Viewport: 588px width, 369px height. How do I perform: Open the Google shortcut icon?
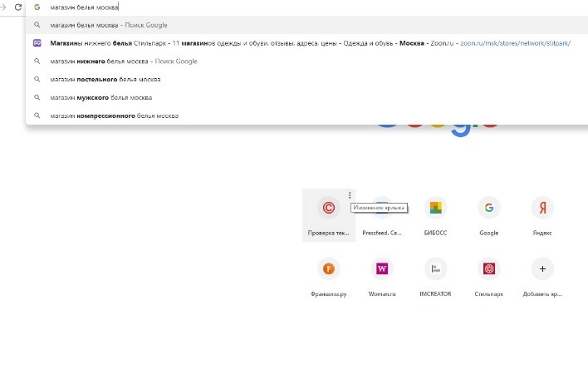tap(488, 208)
